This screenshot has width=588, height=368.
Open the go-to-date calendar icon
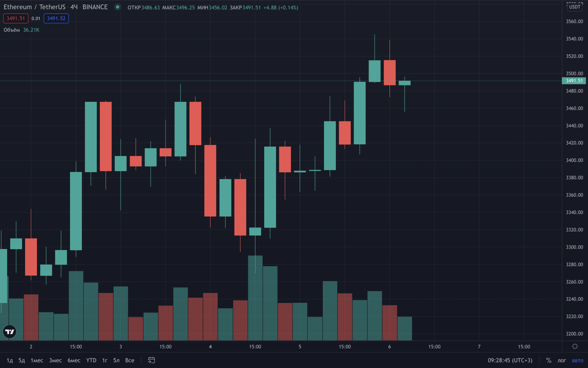pos(151,360)
